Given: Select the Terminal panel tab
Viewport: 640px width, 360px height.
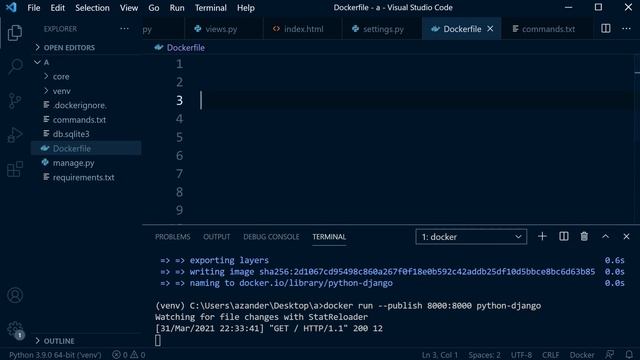Looking at the screenshot, I should click(x=329, y=237).
